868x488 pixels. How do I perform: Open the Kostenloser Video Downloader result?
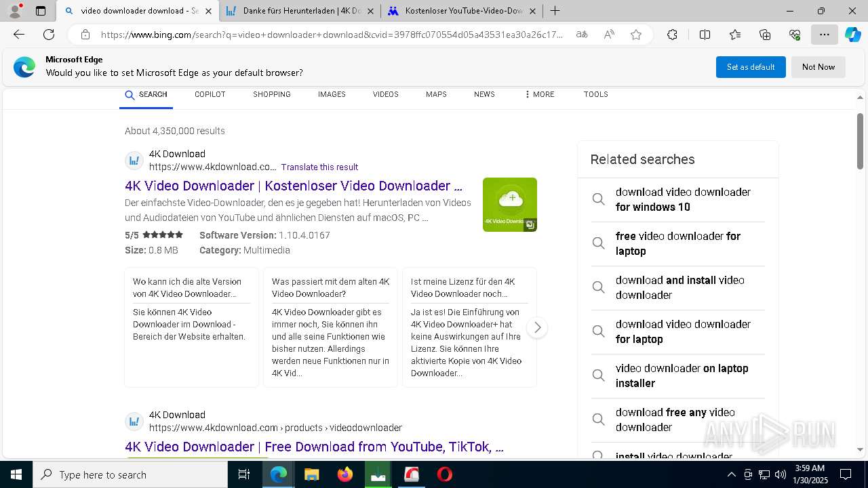294,186
